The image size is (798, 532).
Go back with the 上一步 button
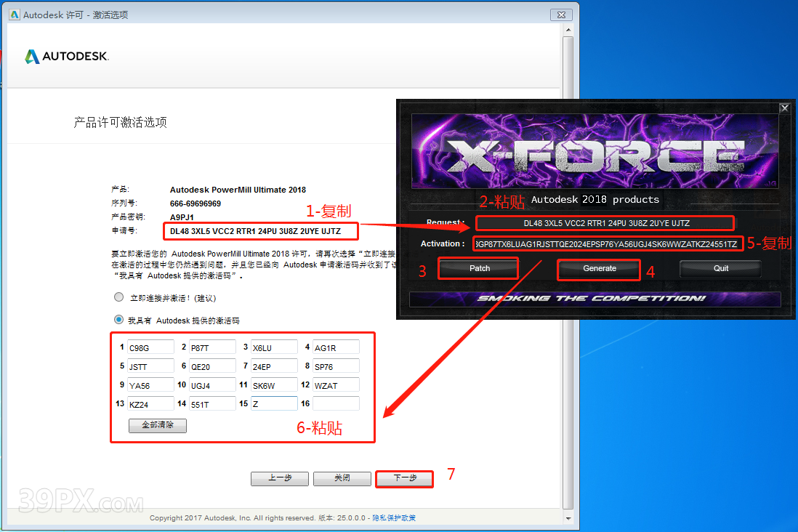click(279, 478)
